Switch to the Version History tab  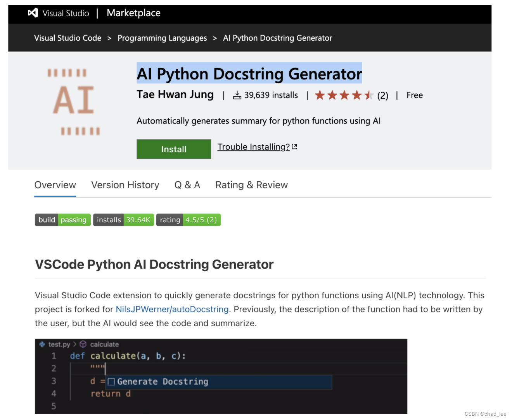[125, 185]
